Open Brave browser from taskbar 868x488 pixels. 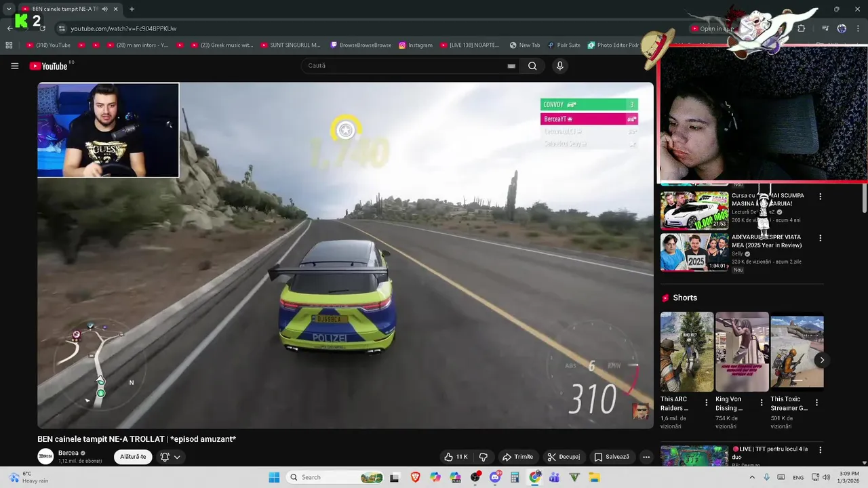pos(415,477)
